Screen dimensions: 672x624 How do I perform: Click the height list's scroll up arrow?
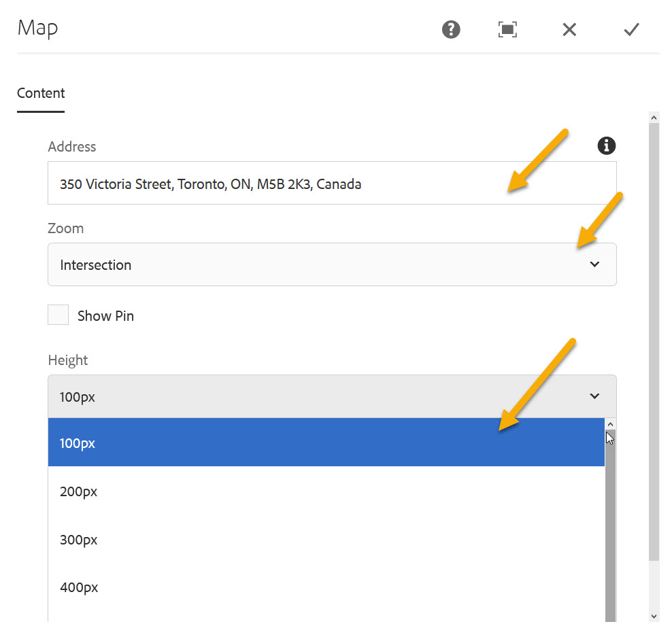coord(610,423)
